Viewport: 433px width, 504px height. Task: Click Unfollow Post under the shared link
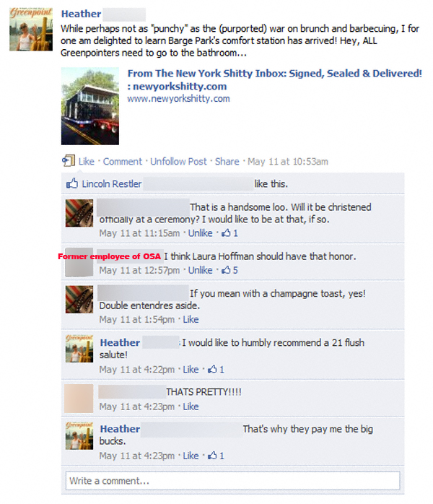coord(178,161)
